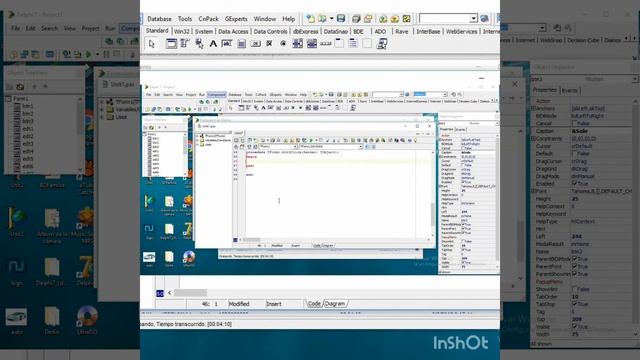This screenshot has height=360, width=640.
Task: Select the CheckBox component icon
Action: (x=269, y=44)
